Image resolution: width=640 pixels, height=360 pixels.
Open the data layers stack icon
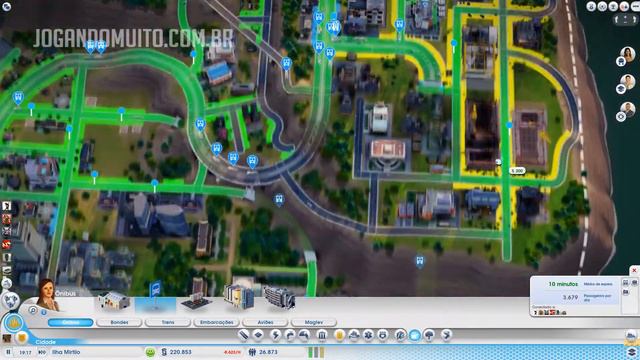tap(632, 351)
